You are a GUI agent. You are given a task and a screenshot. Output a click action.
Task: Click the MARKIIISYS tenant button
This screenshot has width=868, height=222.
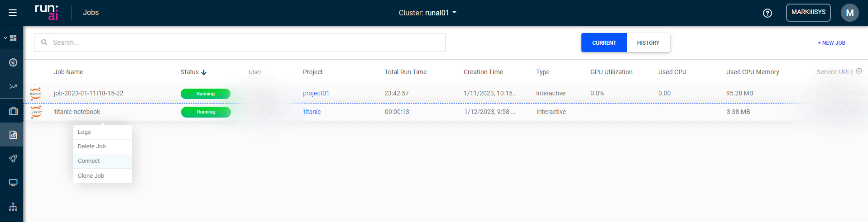pos(808,12)
